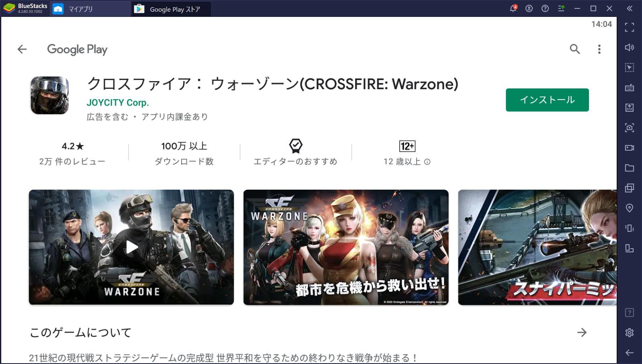
Task: Open the multi-instance manager icon
Action: click(x=630, y=188)
